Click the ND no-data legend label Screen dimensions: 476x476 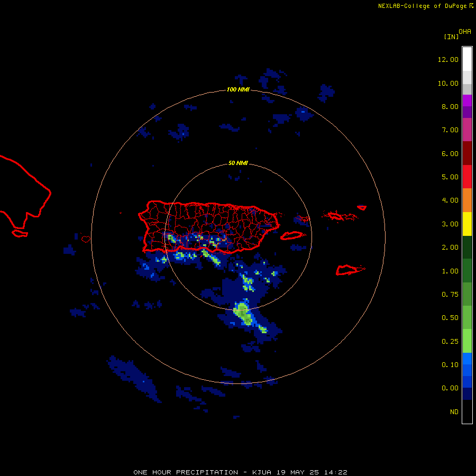pyautogui.click(x=454, y=412)
